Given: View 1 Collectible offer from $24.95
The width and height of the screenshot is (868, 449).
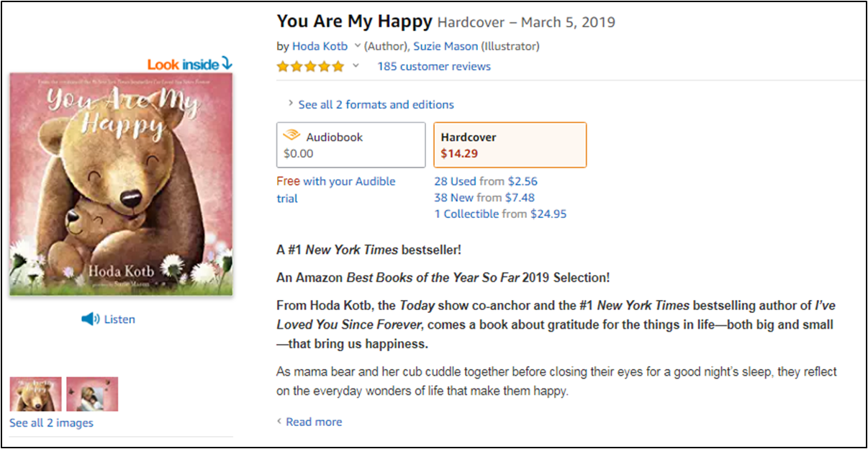Looking at the screenshot, I should (499, 214).
